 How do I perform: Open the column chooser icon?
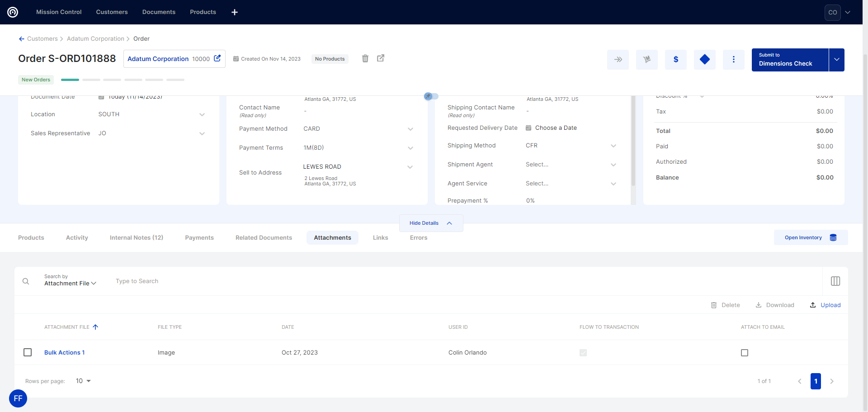[835, 281]
